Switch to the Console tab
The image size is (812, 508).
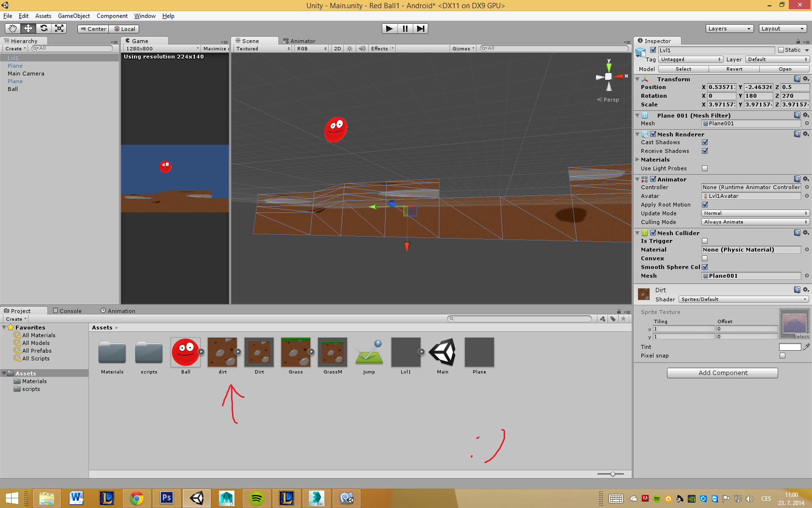(x=67, y=311)
